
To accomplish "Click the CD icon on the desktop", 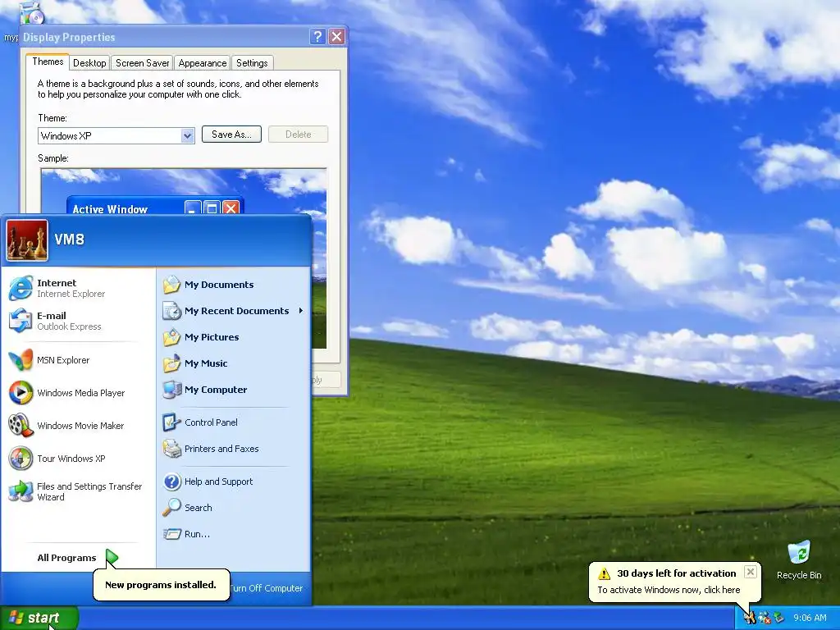I will [x=31, y=13].
